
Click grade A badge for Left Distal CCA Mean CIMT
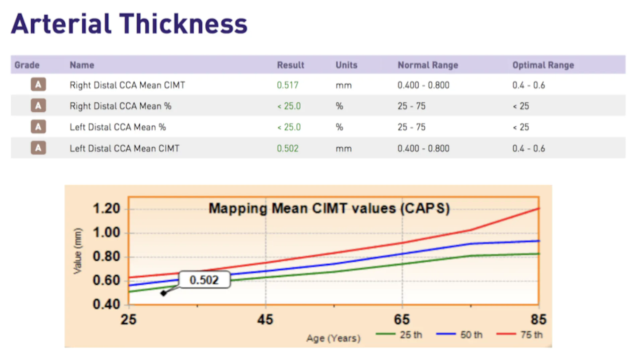tap(39, 148)
